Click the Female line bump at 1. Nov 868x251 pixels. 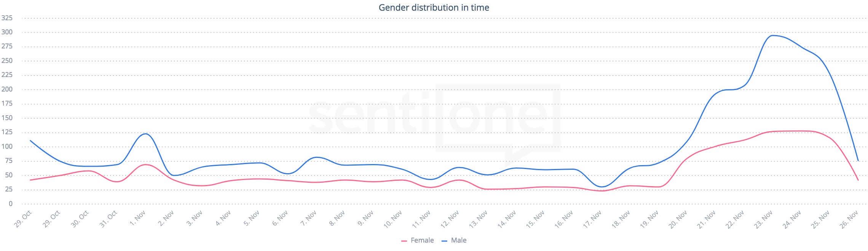tap(145, 164)
